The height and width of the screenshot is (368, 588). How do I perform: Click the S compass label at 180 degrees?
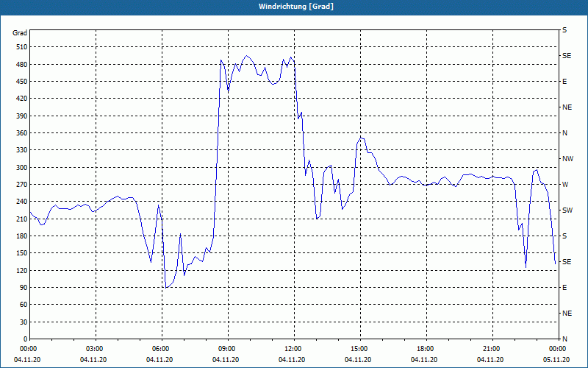point(564,236)
